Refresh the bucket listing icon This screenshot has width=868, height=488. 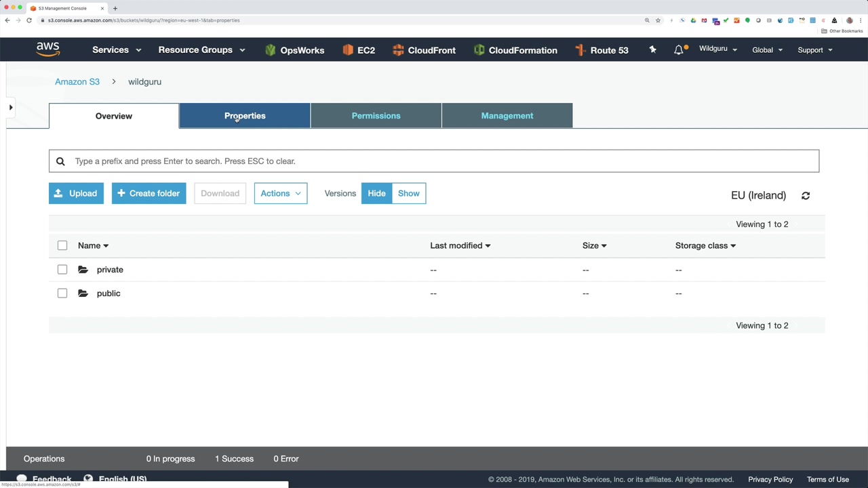point(806,195)
